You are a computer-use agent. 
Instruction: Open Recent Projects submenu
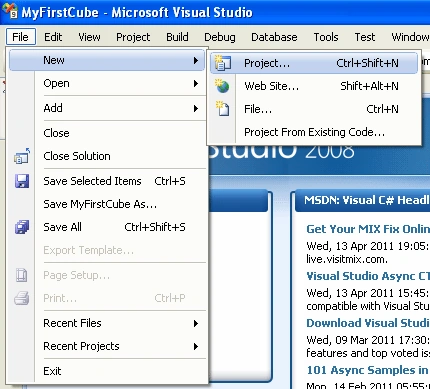[107, 346]
